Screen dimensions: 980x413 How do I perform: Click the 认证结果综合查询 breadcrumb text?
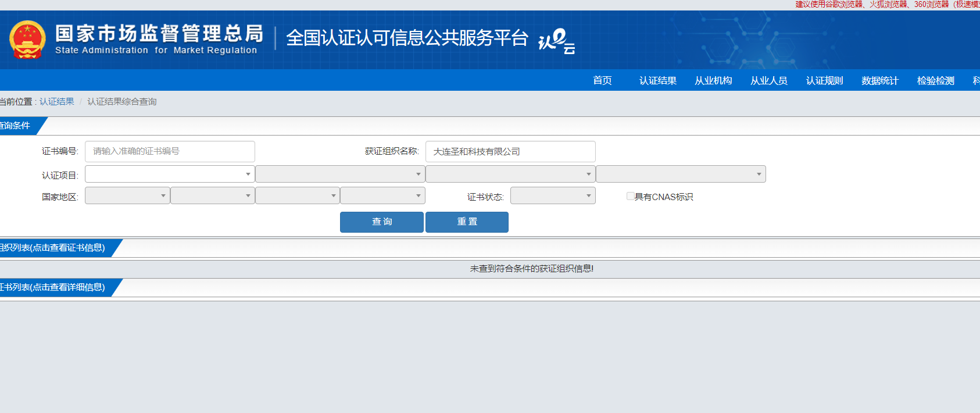[122, 102]
